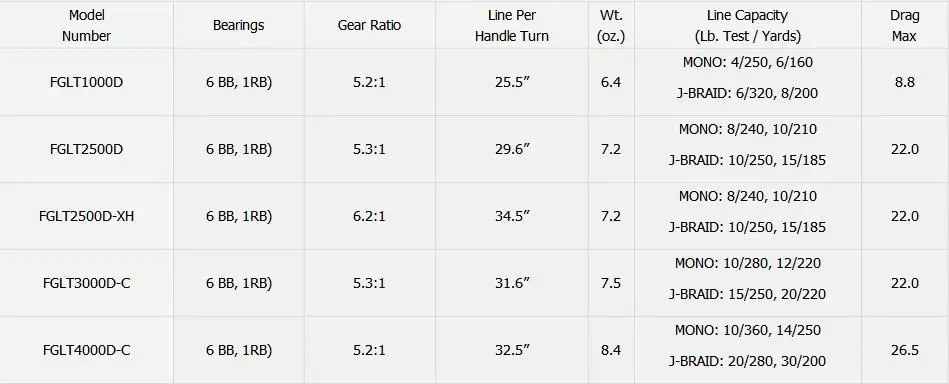
Task: Select the FGLT3000D-C model cell
Action: tap(87, 283)
